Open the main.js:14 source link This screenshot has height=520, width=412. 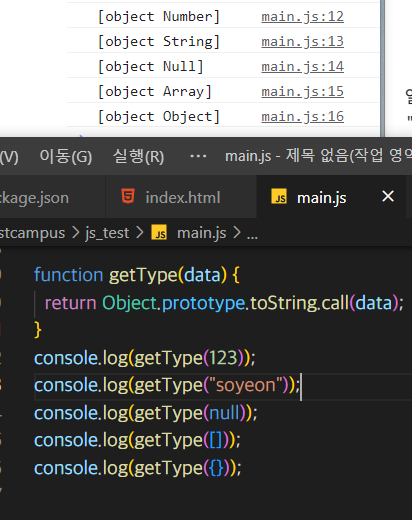tap(302, 66)
